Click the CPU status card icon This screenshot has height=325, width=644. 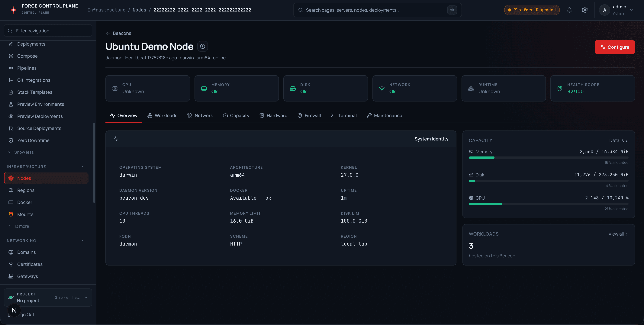115,88
